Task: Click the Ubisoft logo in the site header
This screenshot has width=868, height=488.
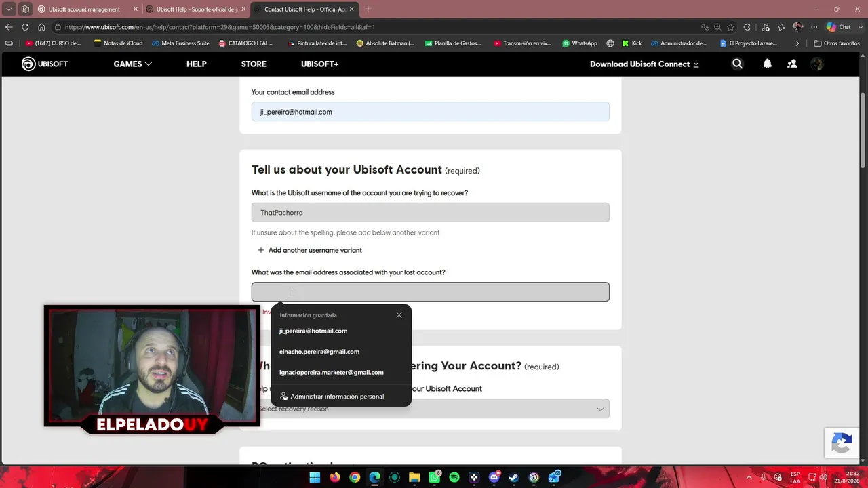Action: (x=45, y=64)
